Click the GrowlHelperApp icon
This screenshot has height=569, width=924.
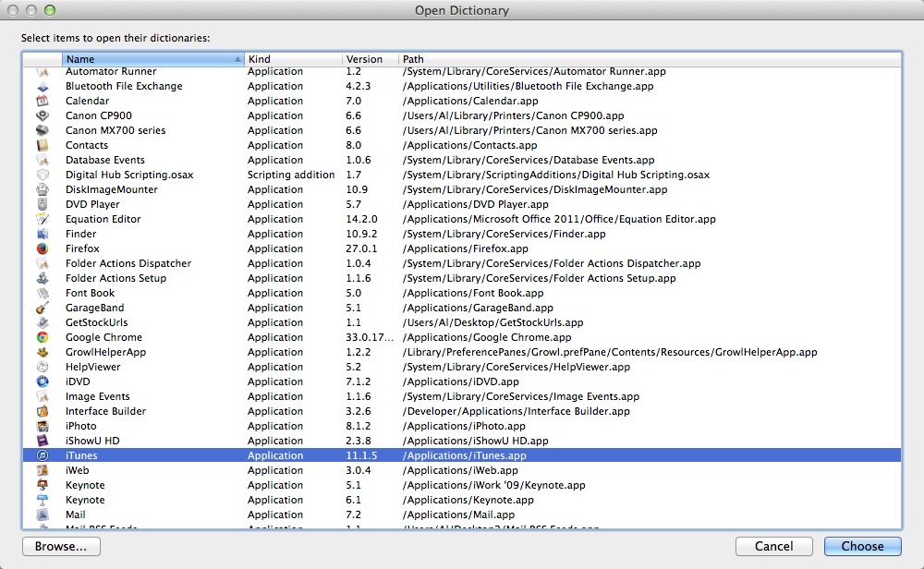[x=43, y=352]
